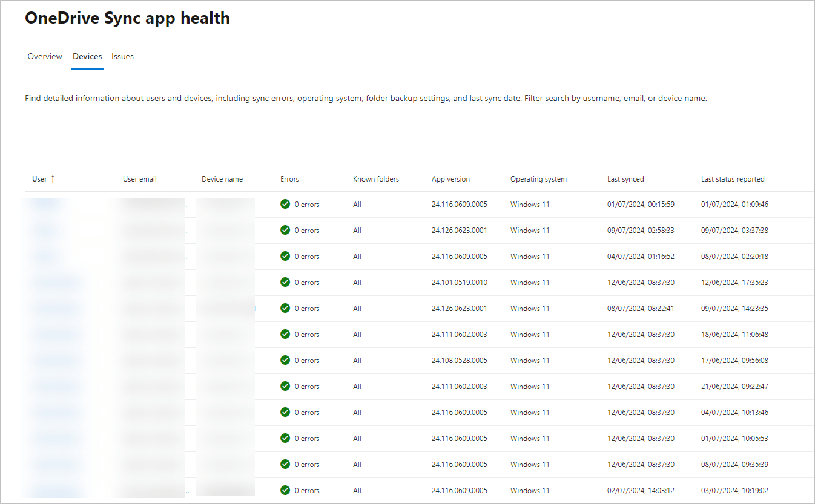Select app version 24.108.0528.0005 cell
This screenshot has width=815, height=504.
coord(460,361)
